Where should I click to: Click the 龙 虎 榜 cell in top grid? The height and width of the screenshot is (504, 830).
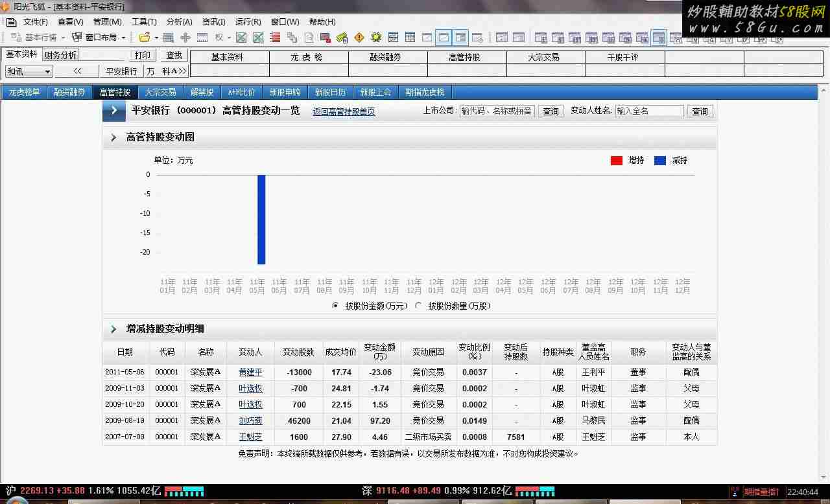tap(309, 57)
